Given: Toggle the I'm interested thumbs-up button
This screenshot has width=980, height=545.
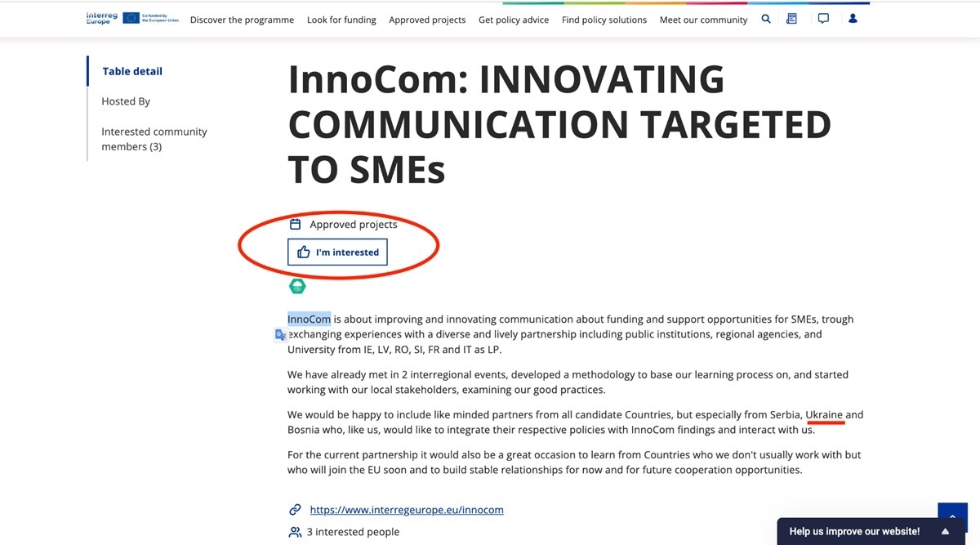Looking at the screenshot, I should 337,252.
